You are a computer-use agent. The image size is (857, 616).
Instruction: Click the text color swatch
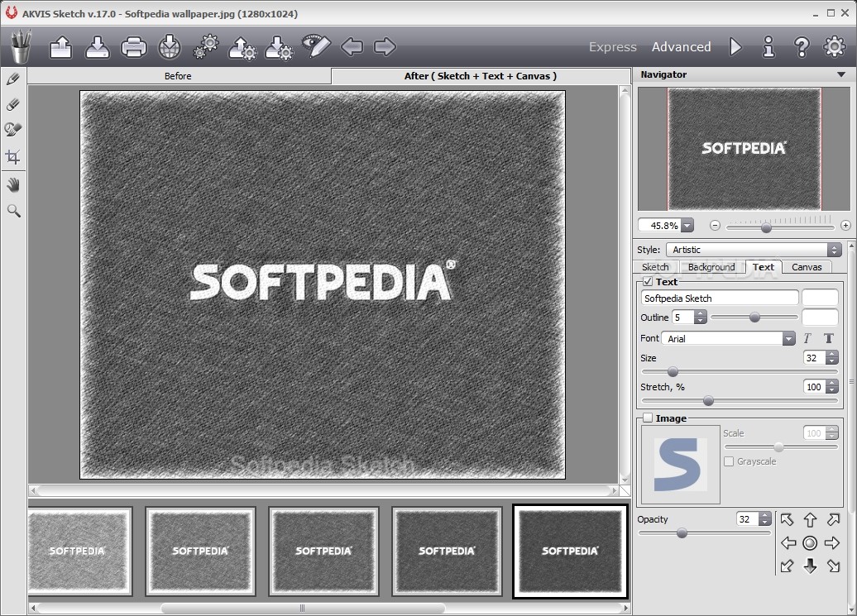click(820, 298)
